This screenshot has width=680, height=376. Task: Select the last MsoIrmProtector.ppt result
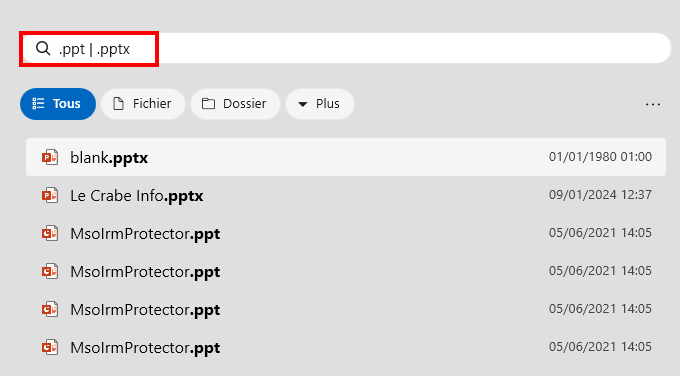[x=346, y=347]
